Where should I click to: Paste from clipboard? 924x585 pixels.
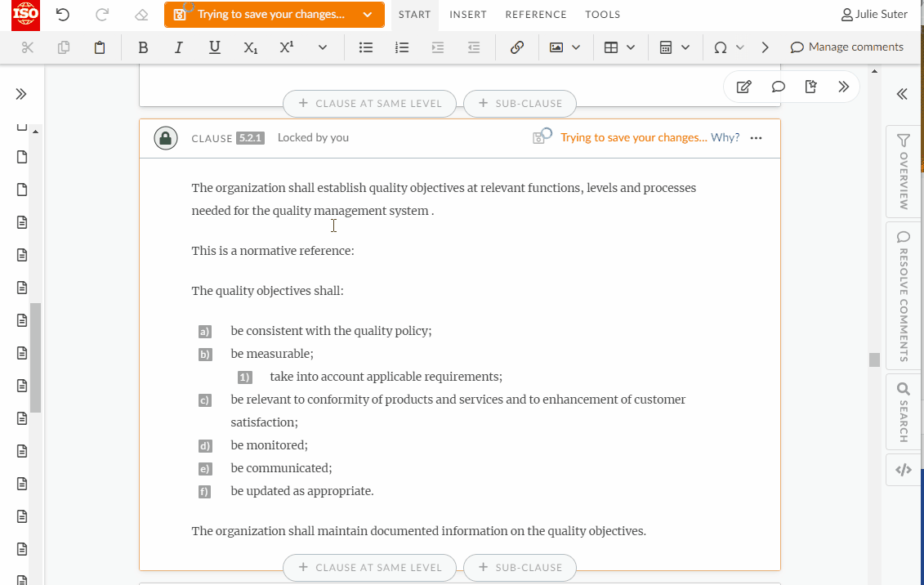point(100,47)
